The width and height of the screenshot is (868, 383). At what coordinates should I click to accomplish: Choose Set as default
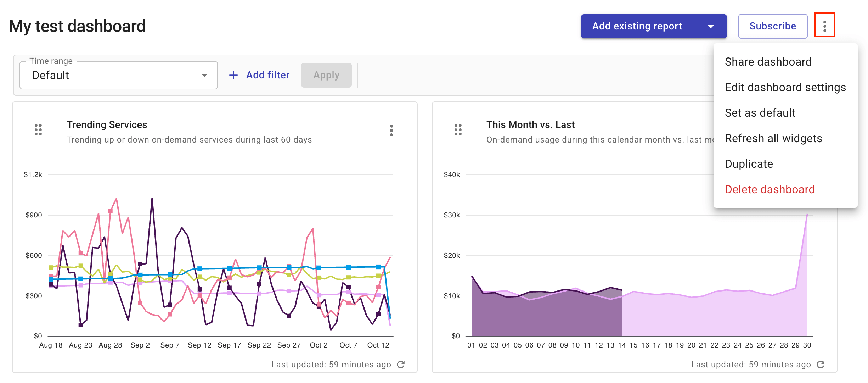(x=760, y=112)
